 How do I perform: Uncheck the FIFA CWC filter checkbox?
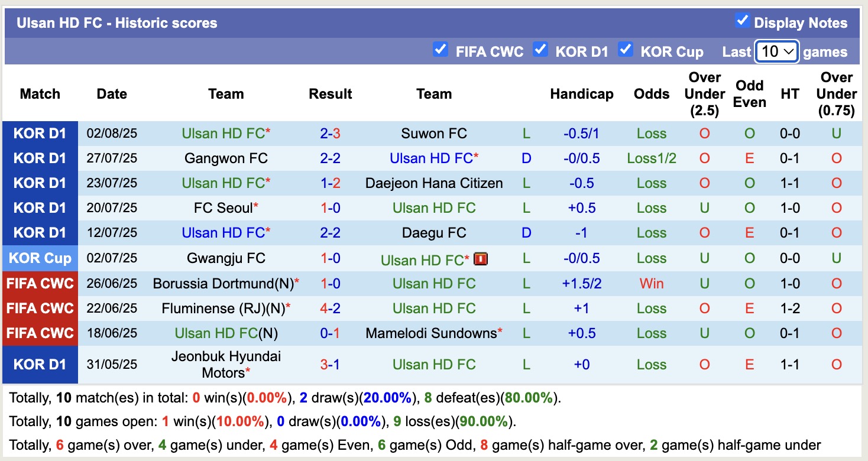tap(440, 49)
